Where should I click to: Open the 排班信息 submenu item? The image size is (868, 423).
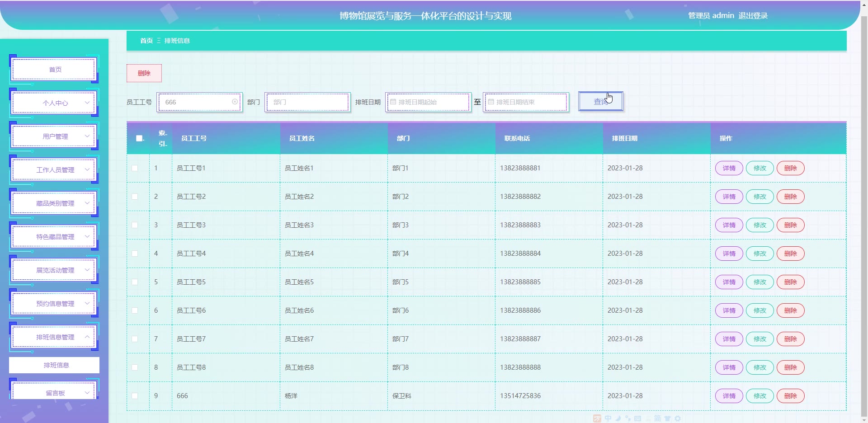point(54,365)
